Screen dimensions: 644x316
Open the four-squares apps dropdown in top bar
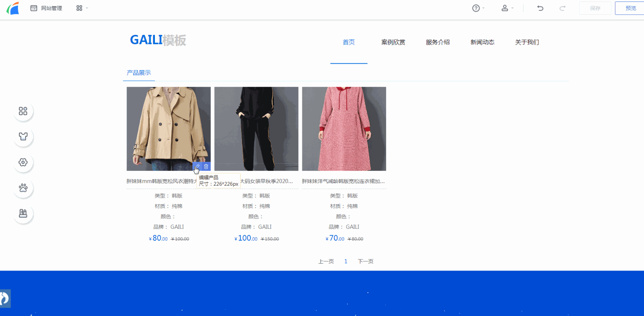click(x=82, y=8)
